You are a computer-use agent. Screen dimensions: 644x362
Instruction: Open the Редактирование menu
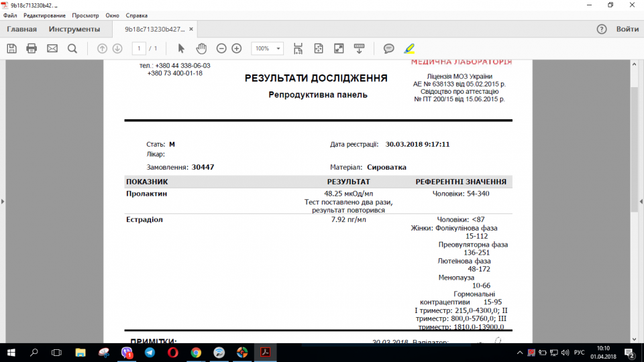(44, 15)
